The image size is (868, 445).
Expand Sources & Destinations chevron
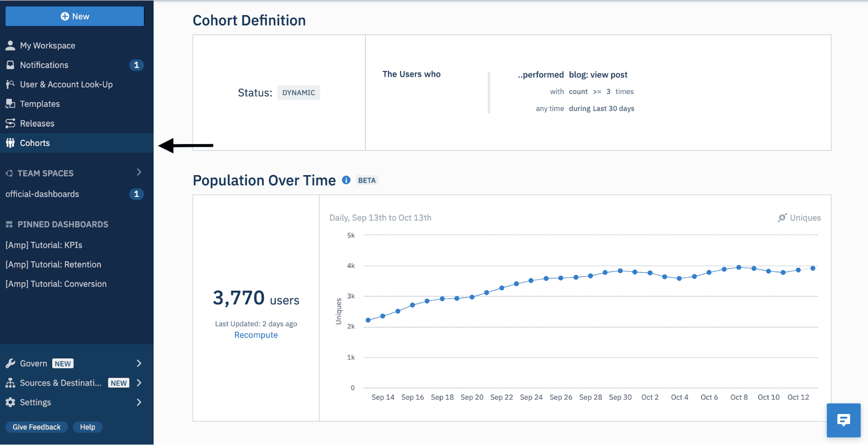pos(139,383)
